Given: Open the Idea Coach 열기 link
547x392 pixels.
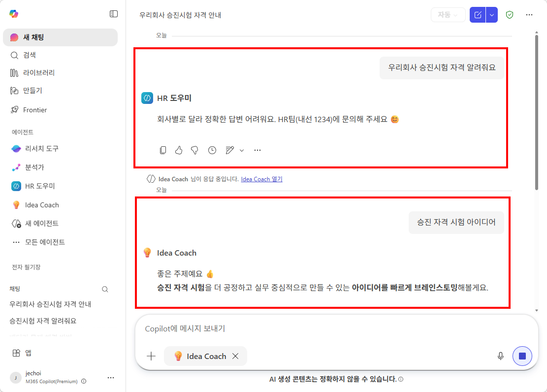Looking at the screenshot, I should coord(261,179).
